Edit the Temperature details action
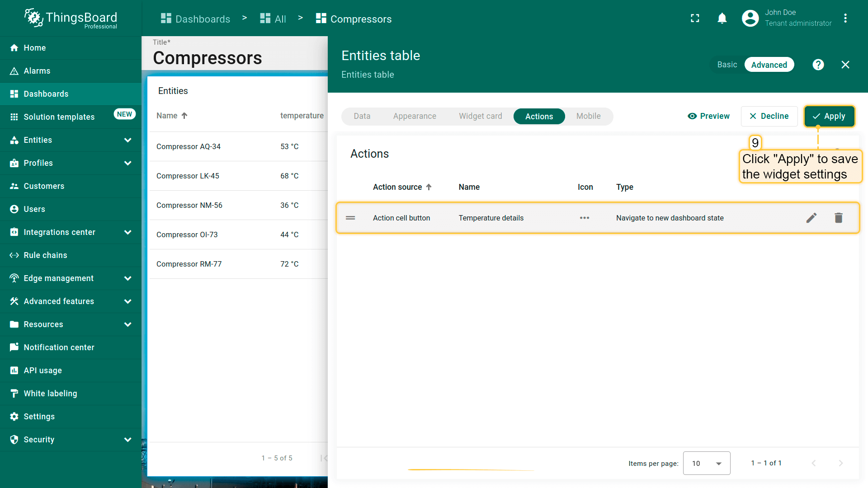The width and height of the screenshot is (868, 488). coord(811,218)
